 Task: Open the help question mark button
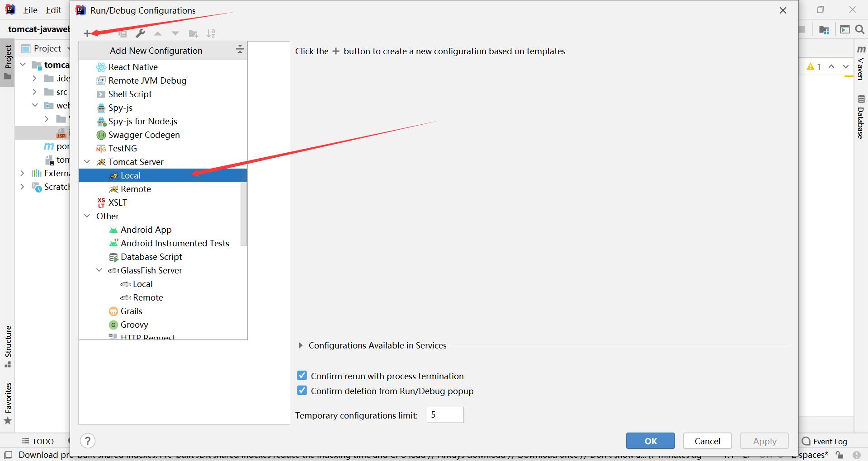(88, 441)
